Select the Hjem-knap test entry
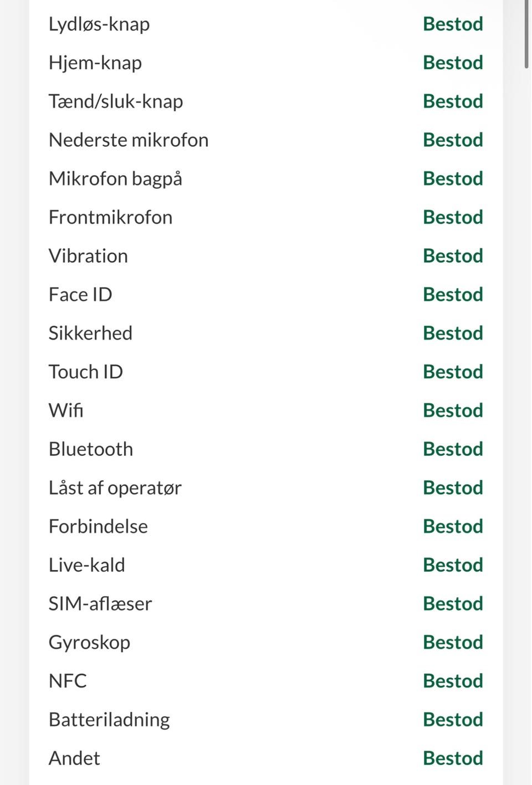The image size is (532, 785). click(95, 63)
